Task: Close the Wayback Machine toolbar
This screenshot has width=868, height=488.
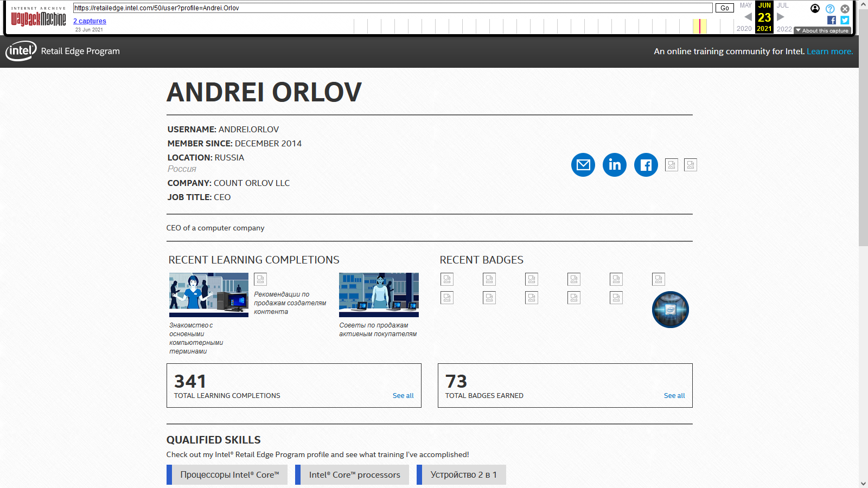Action: point(845,9)
